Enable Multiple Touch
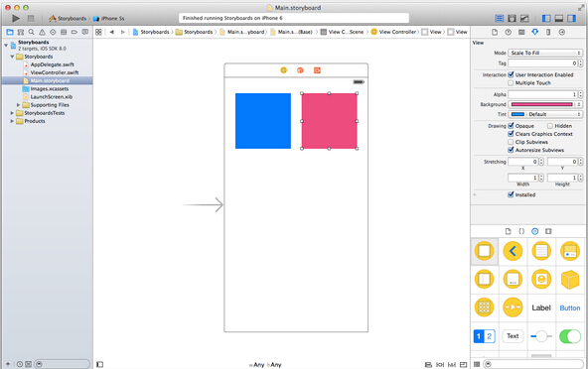 tap(511, 82)
